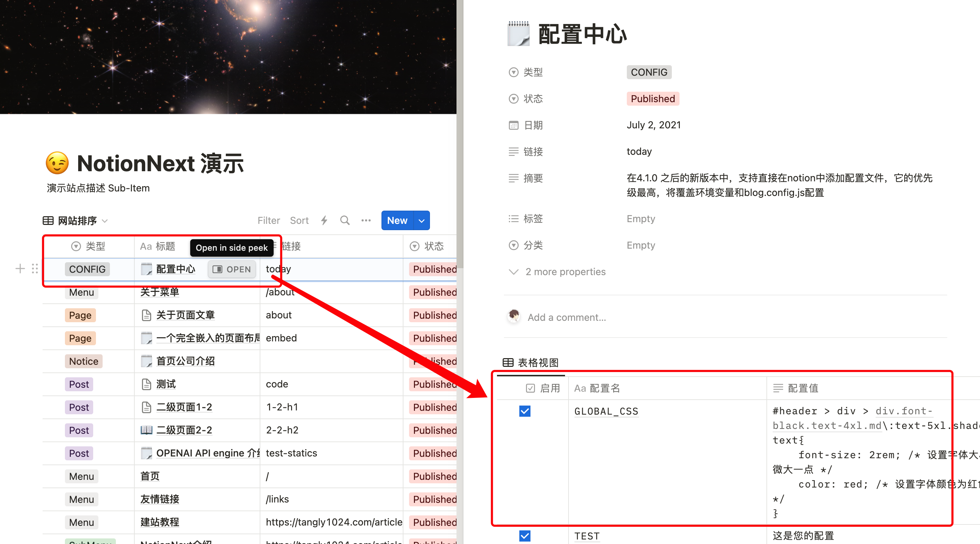Click the document icon of 二级页面1-2

pyautogui.click(x=147, y=407)
